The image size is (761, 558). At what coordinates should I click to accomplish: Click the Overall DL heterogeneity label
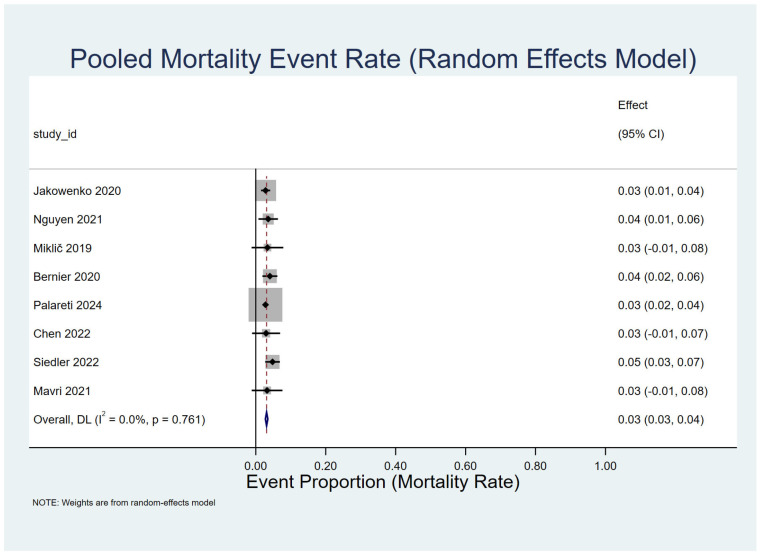pos(119,419)
